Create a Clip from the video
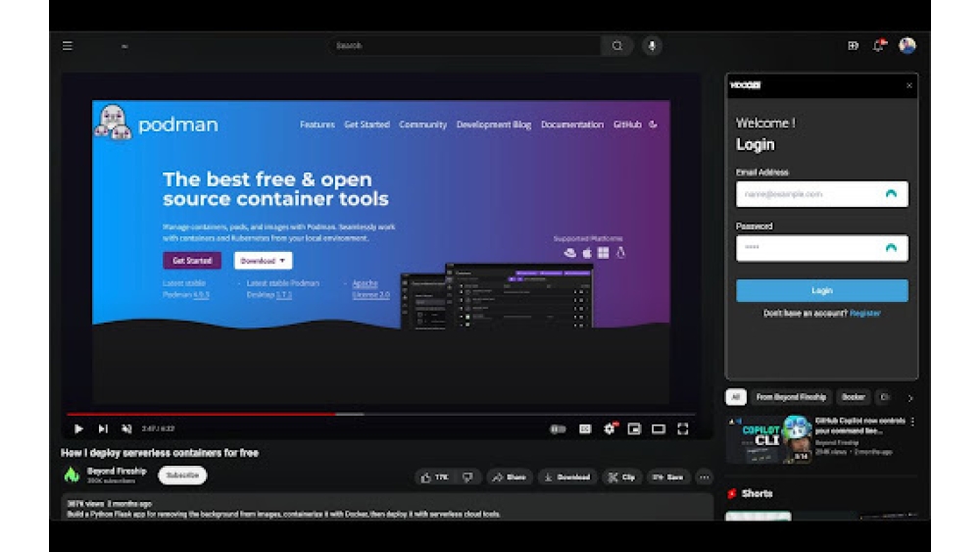The width and height of the screenshot is (980, 552). point(622,477)
